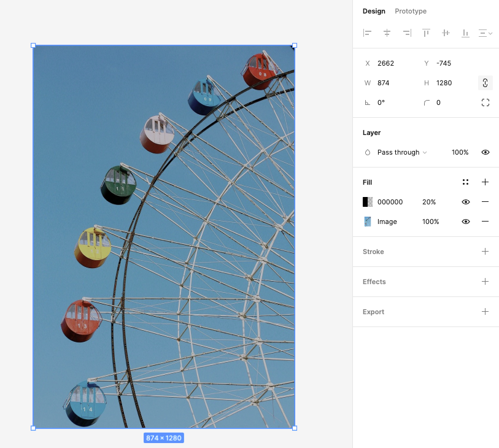The image size is (499, 448).
Task: Select the ferris wheel image on canvas
Action: [164, 237]
